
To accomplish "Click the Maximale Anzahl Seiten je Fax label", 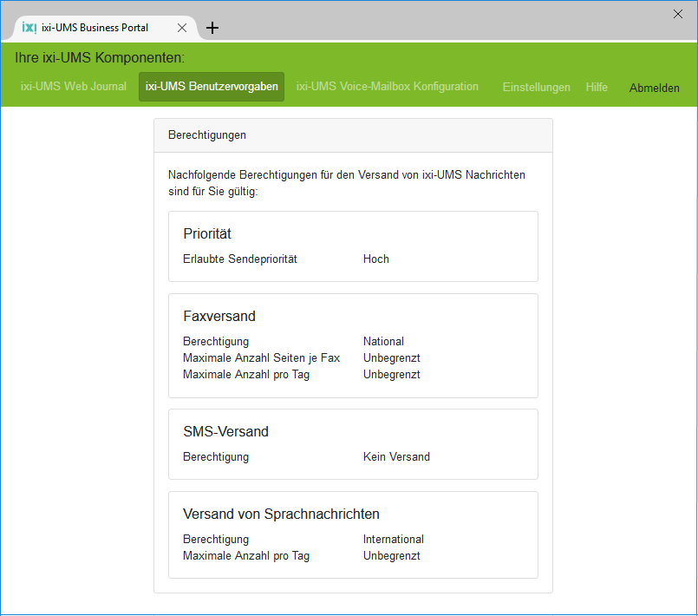I will coord(261,358).
